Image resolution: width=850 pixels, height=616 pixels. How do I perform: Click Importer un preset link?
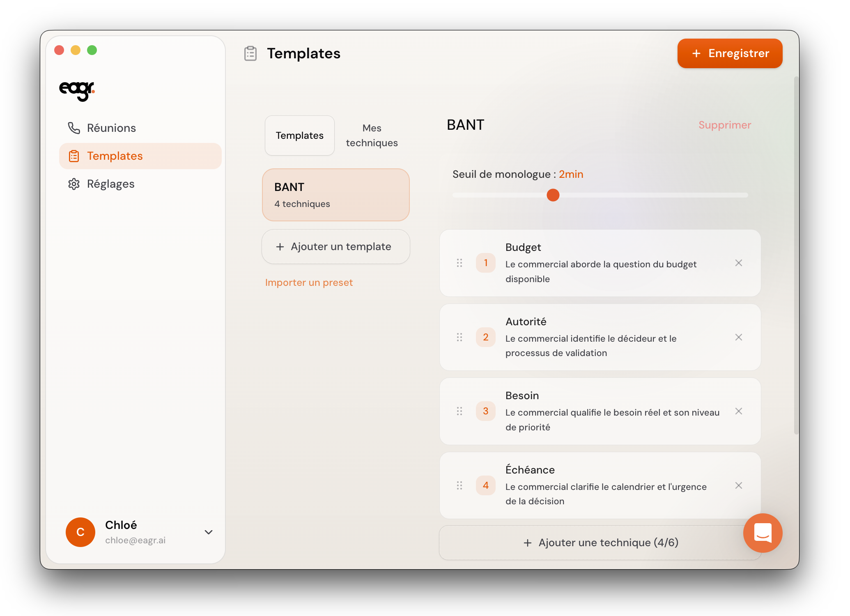[309, 283]
